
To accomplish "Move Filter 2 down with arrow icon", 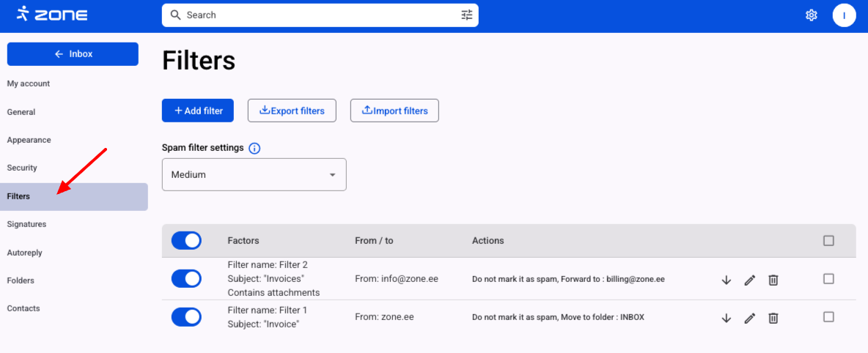I will click(727, 280).
